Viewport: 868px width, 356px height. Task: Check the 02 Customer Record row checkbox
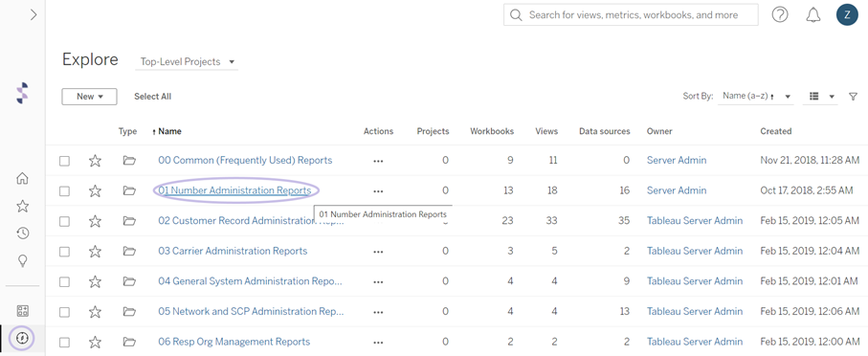[x=65, y=221]
